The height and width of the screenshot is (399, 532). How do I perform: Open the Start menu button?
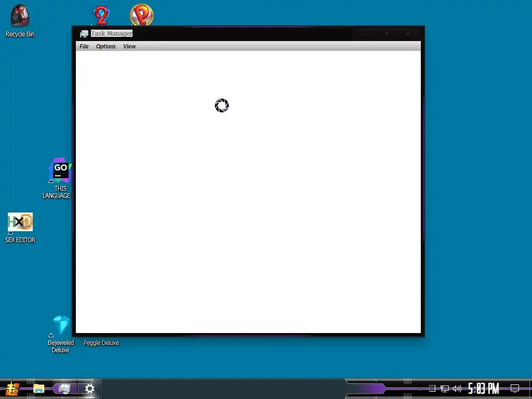click(12, 389)
